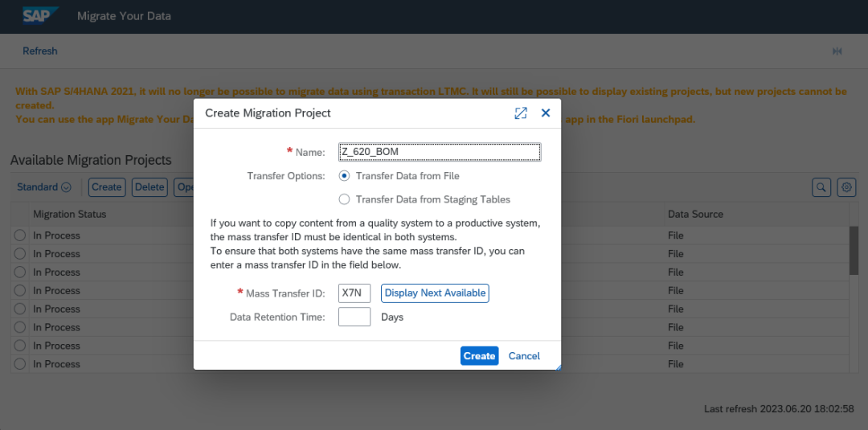868x430 pixels.
Task: Select eighth In Process project row radio
Action: tap(20, 363)
